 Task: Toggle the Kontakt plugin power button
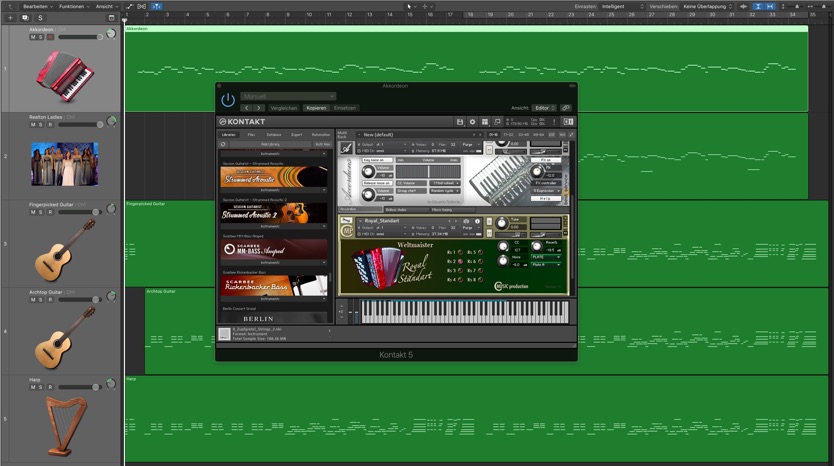[x=228, y=99]
